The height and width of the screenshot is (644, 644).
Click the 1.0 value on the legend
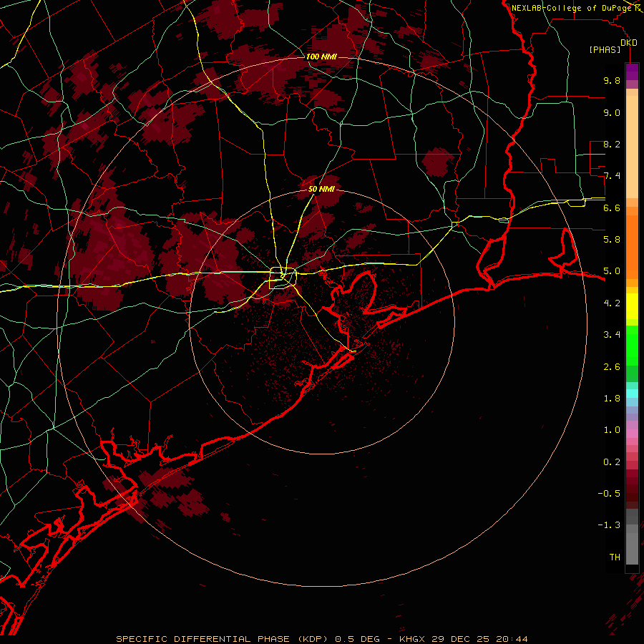click(612, 430)
